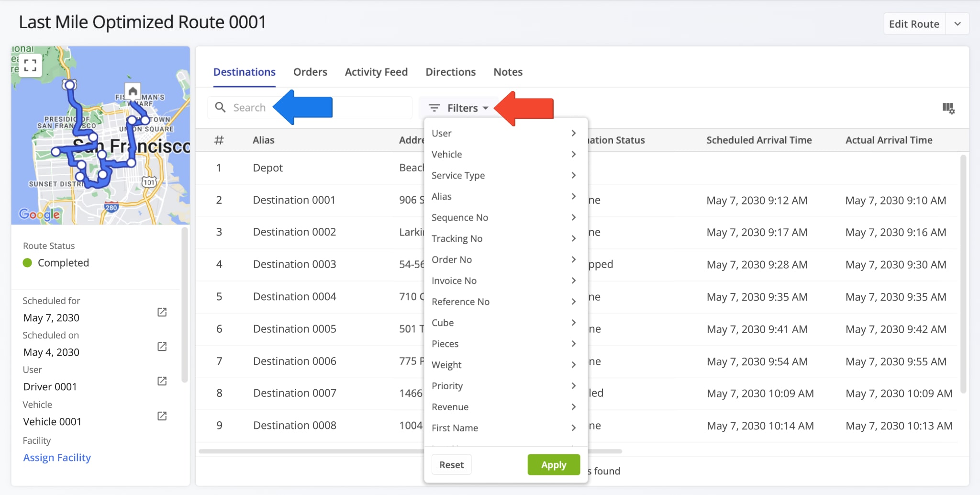Expand the route map to fullscreen
Viewport: 980px width, 495px height.
30,65
